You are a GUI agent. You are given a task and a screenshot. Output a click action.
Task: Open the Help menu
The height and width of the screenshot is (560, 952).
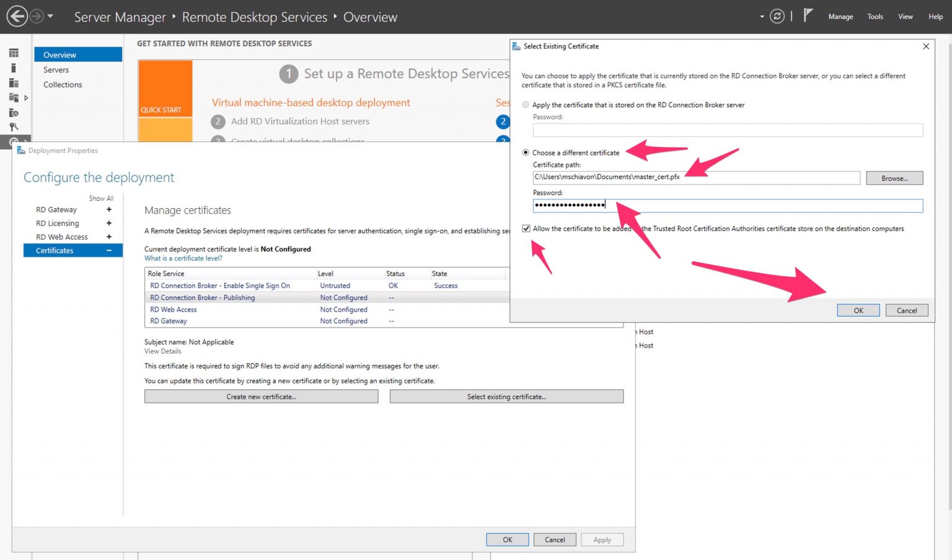[935, 17]
